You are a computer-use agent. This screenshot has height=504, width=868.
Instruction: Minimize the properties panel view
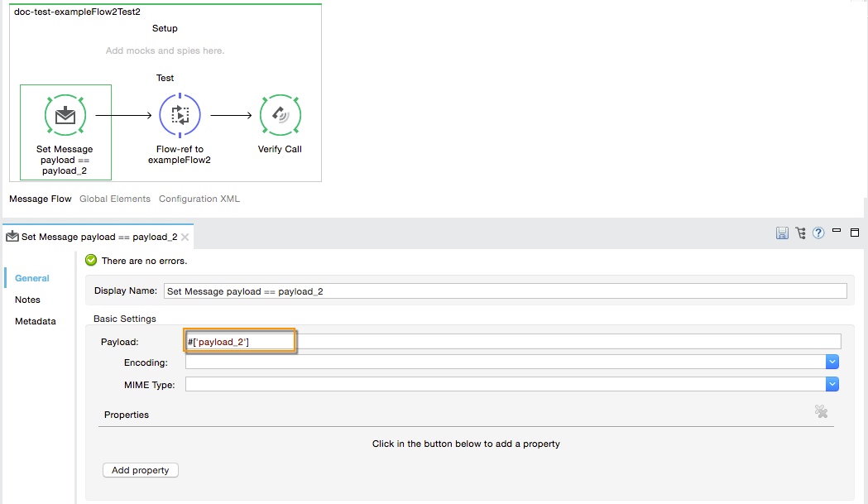pos(837,232)
